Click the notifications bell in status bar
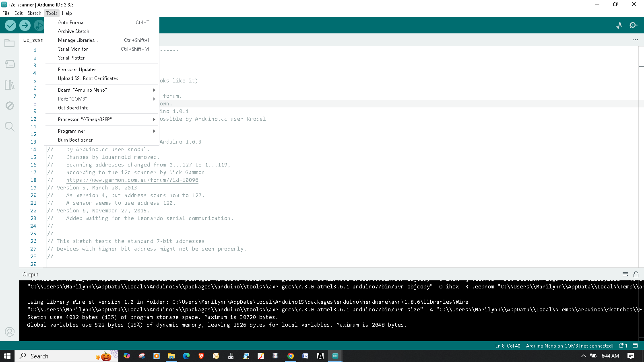The image size is (644, 362). 623,346
